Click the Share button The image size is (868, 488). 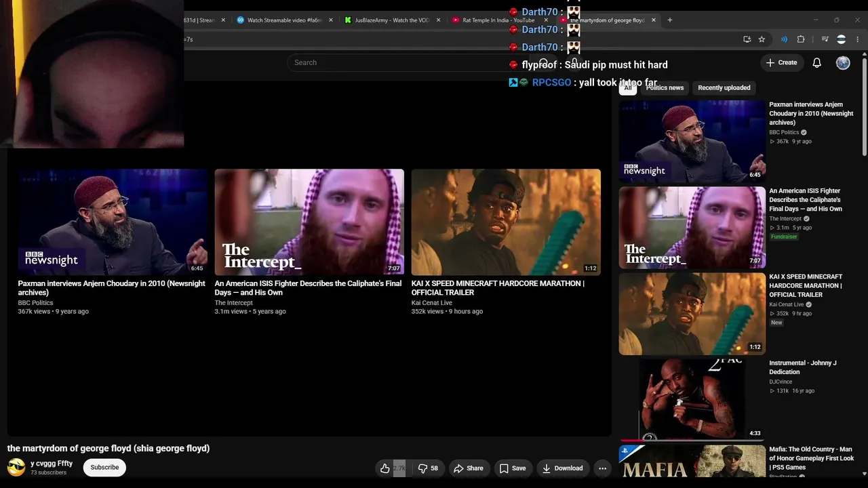(469, 468)
